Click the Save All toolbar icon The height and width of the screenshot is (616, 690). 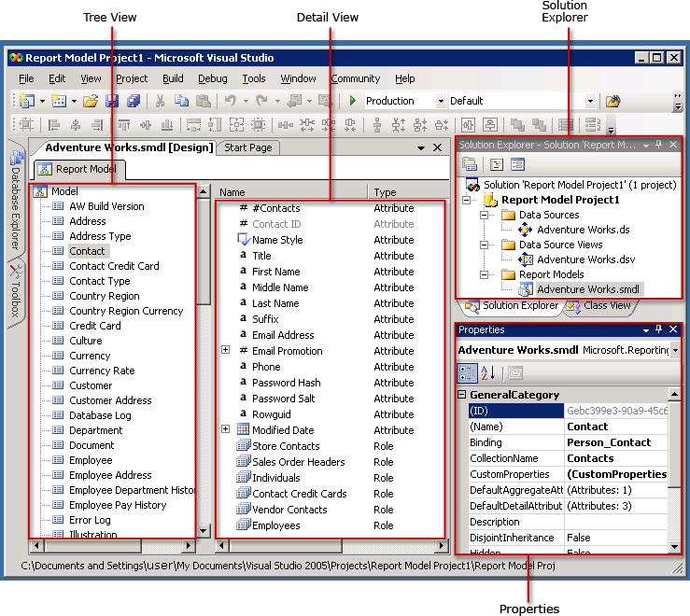134,101
